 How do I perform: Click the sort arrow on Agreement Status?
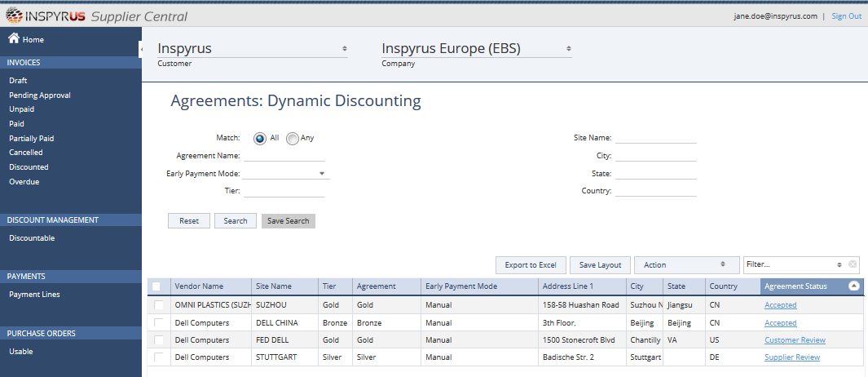point(853,286)
